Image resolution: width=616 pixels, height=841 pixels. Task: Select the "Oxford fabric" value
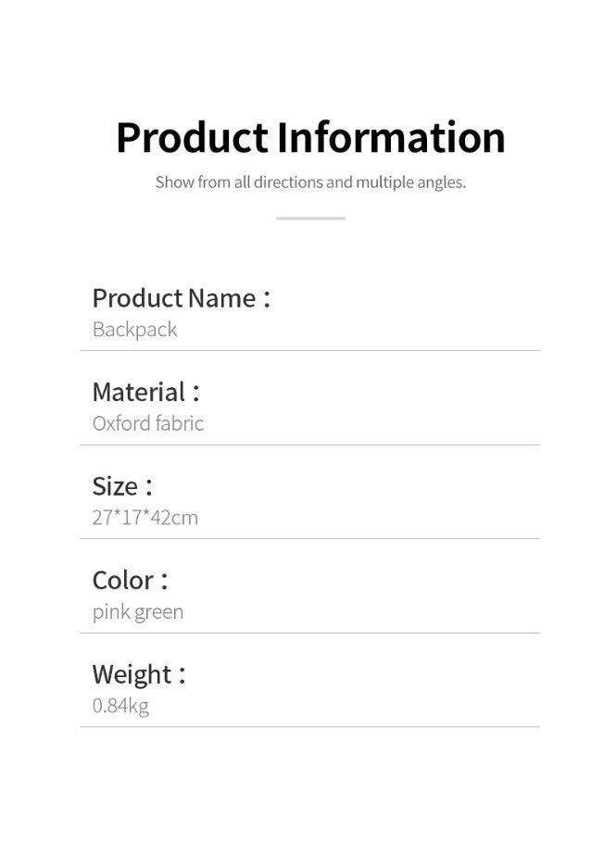pyautogui.click(x=147, y=424)
